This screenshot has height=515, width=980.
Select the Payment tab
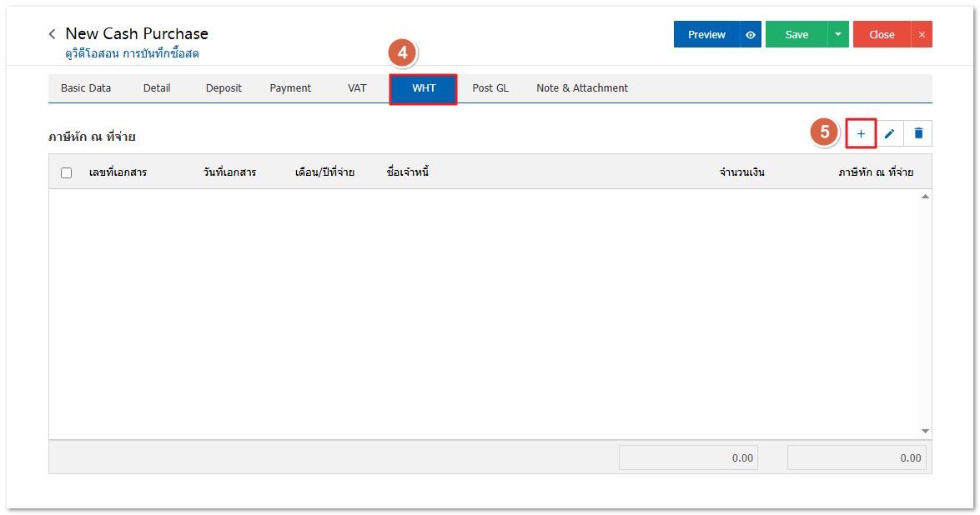[290, 88]
